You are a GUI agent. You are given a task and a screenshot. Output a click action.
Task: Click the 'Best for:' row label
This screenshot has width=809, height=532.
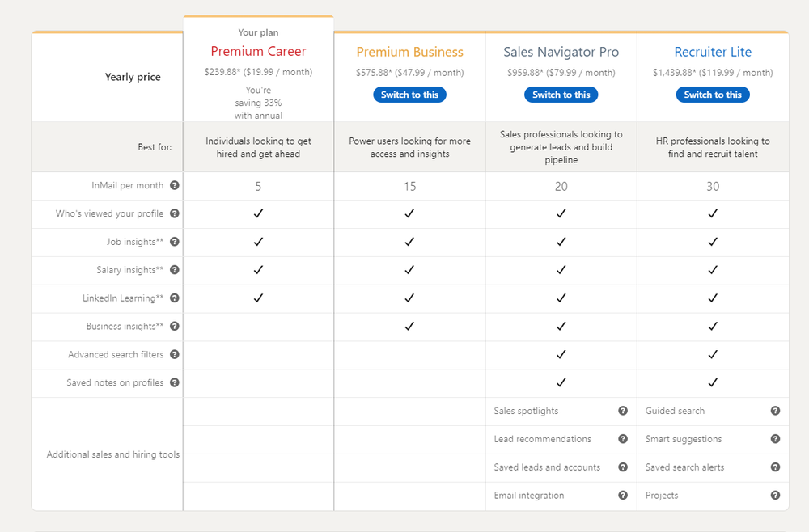155,147
